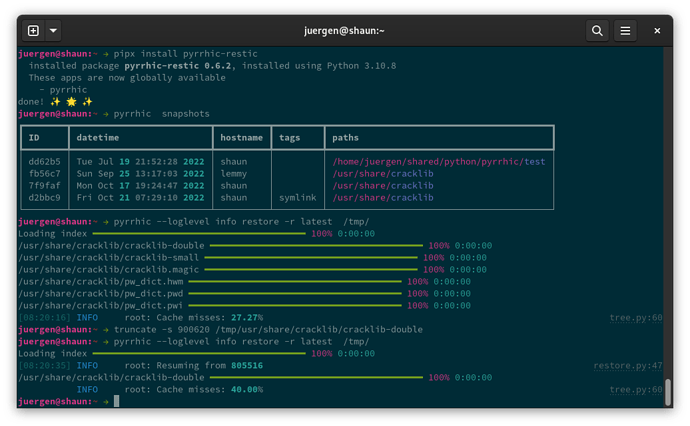The height and width of the screenshot is (426, 690).
Task: Click the pyrrhic snapshots command
Action: tap(161, 114)
